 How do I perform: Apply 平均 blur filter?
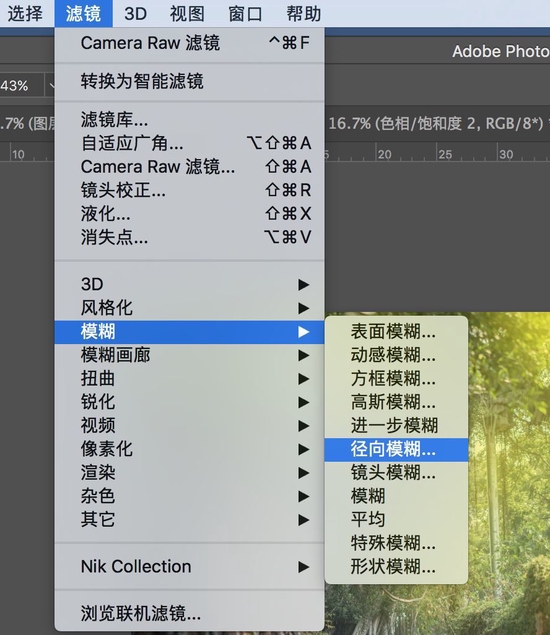click(396, 520)
